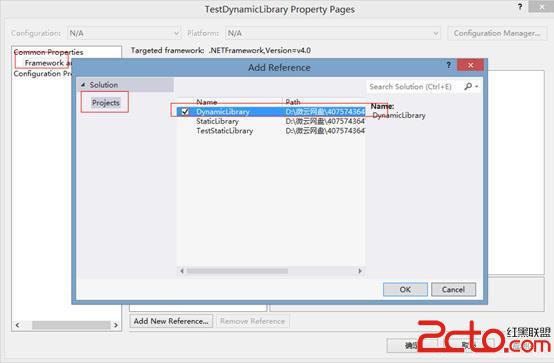This screenshot has height=363, width=554.
Task: Sort by the Path column header
Action: 293,102
